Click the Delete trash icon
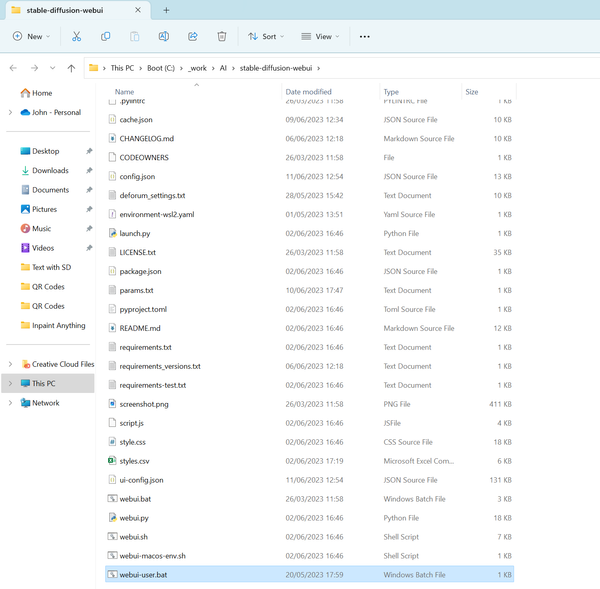 point(222,36)
